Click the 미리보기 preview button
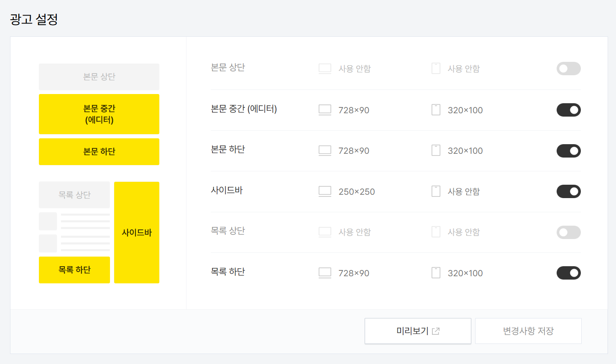The image size is (616, 364). [x=417, y=331]
